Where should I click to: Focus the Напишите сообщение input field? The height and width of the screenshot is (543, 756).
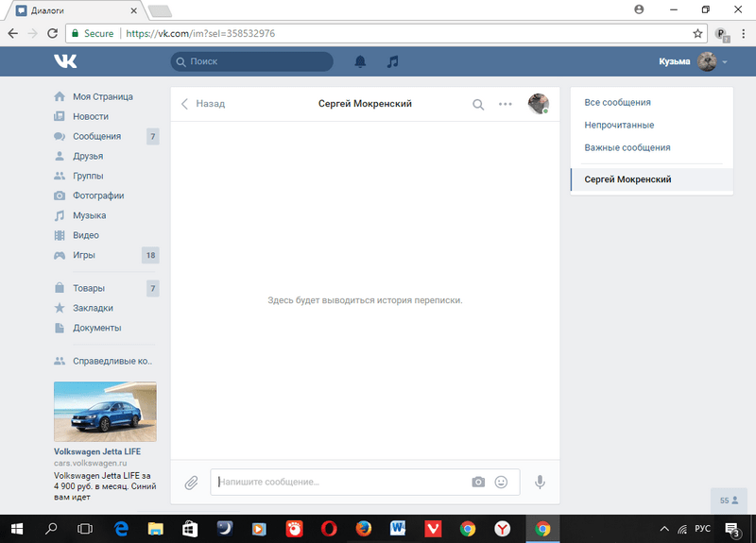coord(365,482)
